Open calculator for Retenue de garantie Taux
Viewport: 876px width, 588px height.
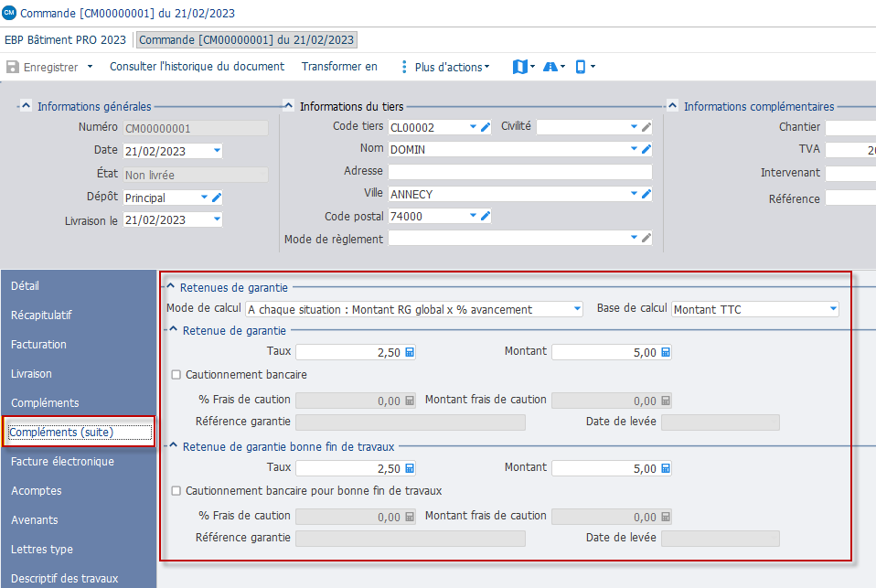(410, 352)
